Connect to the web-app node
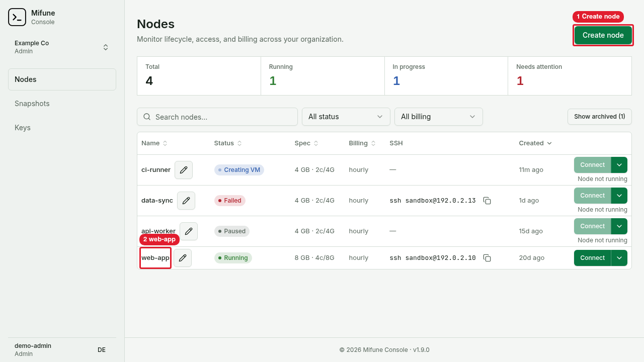This screenshot has height=362, width=644. coord(592,258)
